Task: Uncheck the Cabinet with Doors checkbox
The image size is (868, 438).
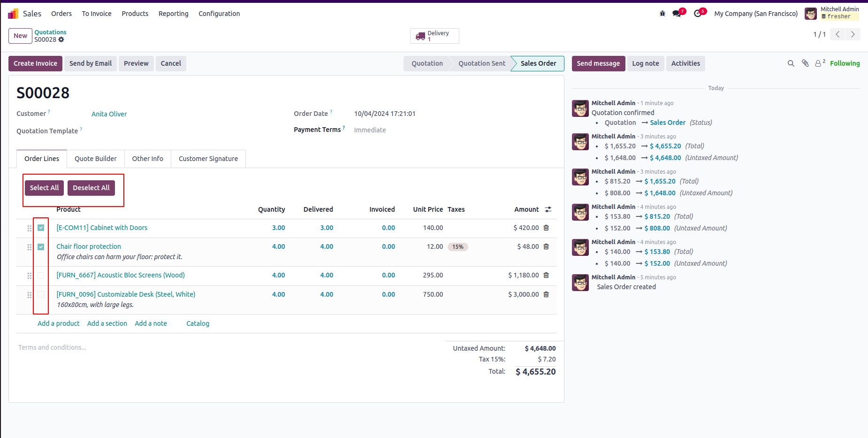Action: point(41,228)
